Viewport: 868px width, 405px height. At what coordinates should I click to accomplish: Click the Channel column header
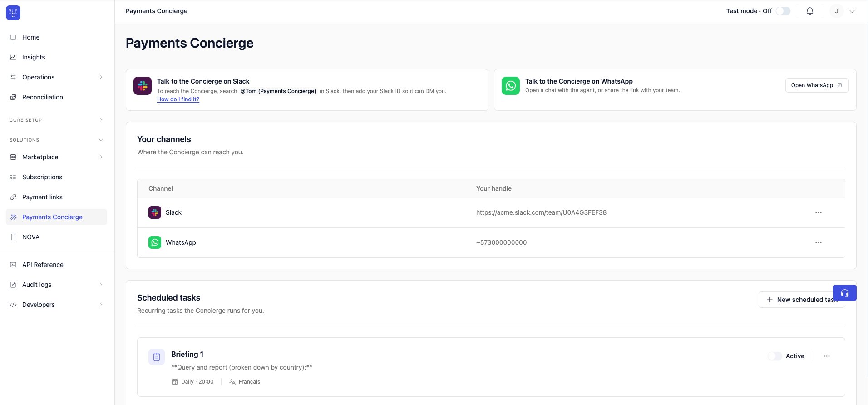161,188
